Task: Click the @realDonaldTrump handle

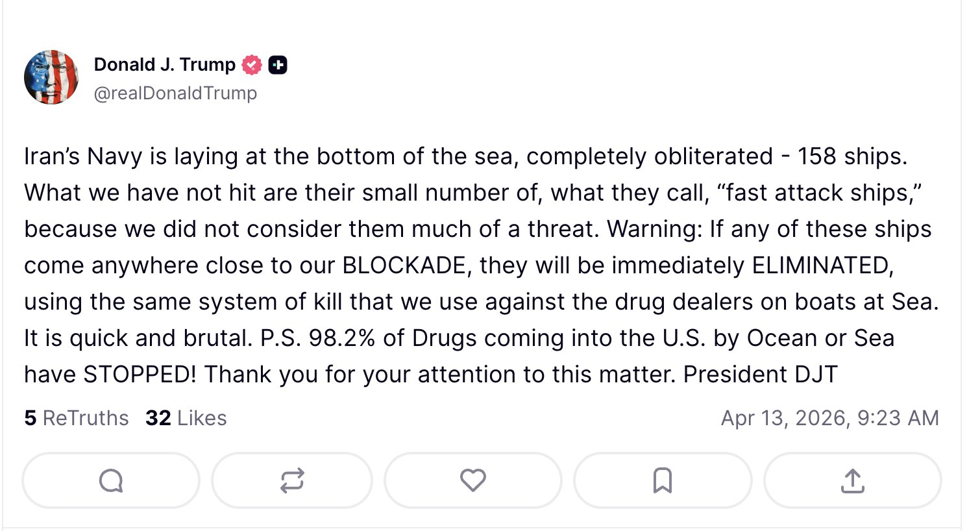Action: tap(175, 93)
